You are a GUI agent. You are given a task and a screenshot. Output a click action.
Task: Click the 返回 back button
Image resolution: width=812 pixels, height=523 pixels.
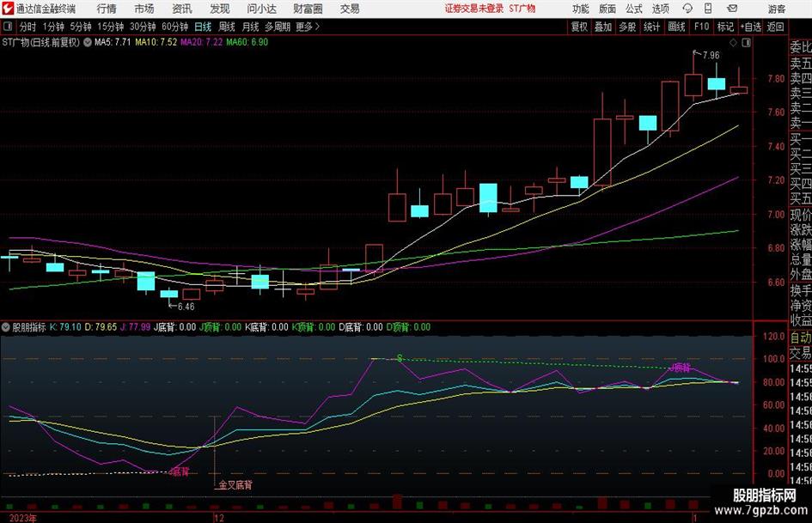pyautogui.click(x=775, y=27)
